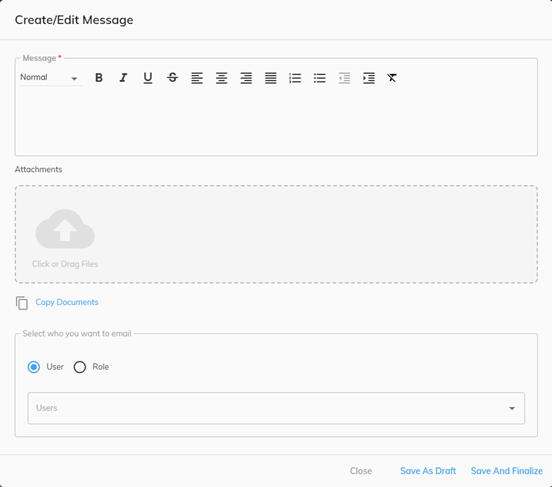Apply bold formatting to message text
Screen dimensions: 552x487
pyautogui.click(x=99, y=77)
